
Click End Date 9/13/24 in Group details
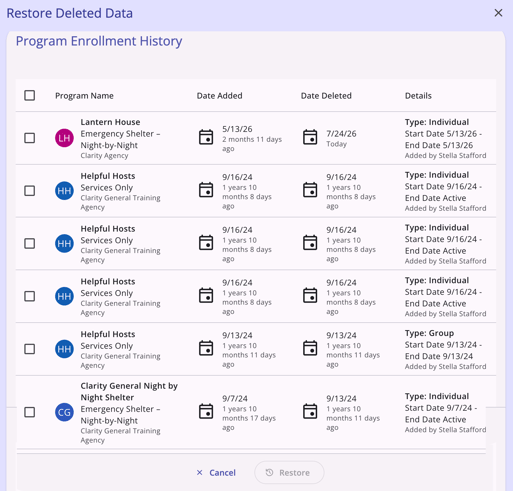pyautogui.click(x=439, y=356)
